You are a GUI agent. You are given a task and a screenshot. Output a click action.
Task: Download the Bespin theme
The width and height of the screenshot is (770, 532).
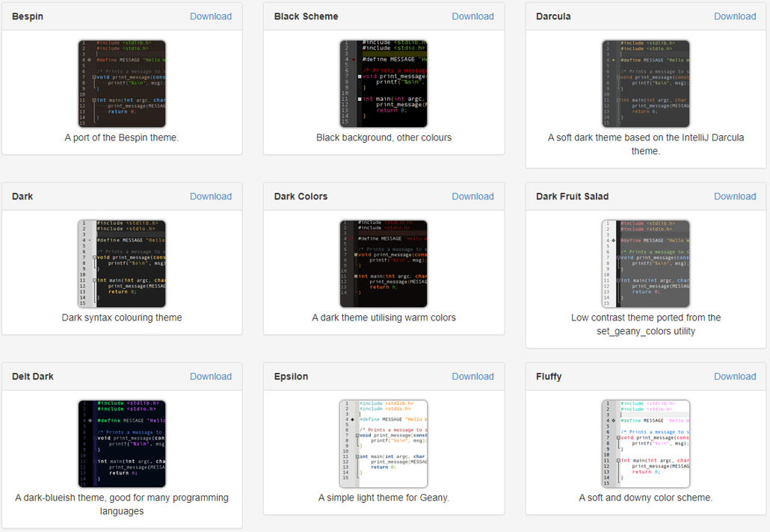pyautogui.click(x=211, y=16)
